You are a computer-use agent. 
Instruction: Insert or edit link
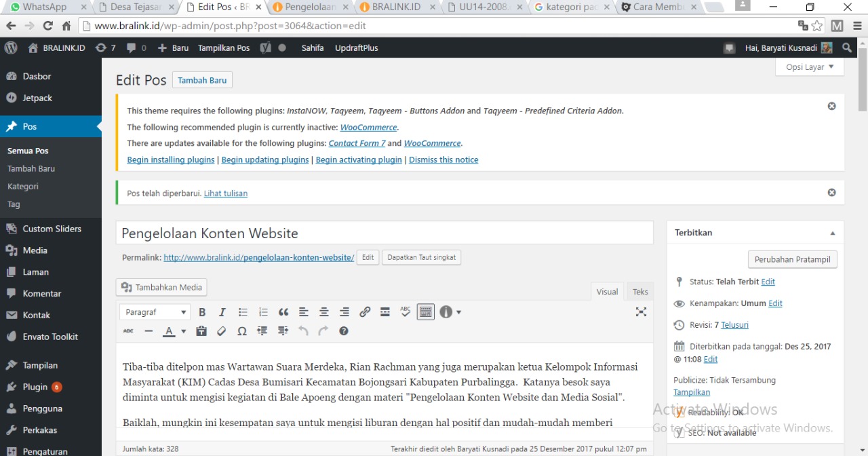[365, 312]
